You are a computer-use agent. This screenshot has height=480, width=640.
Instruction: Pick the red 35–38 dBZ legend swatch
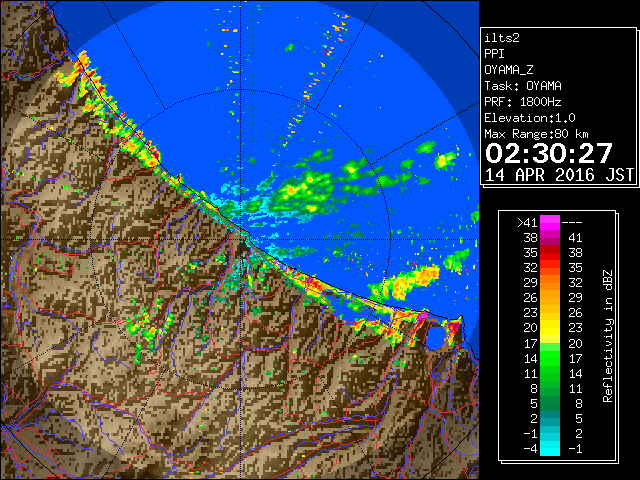click(x=550, y=253)
